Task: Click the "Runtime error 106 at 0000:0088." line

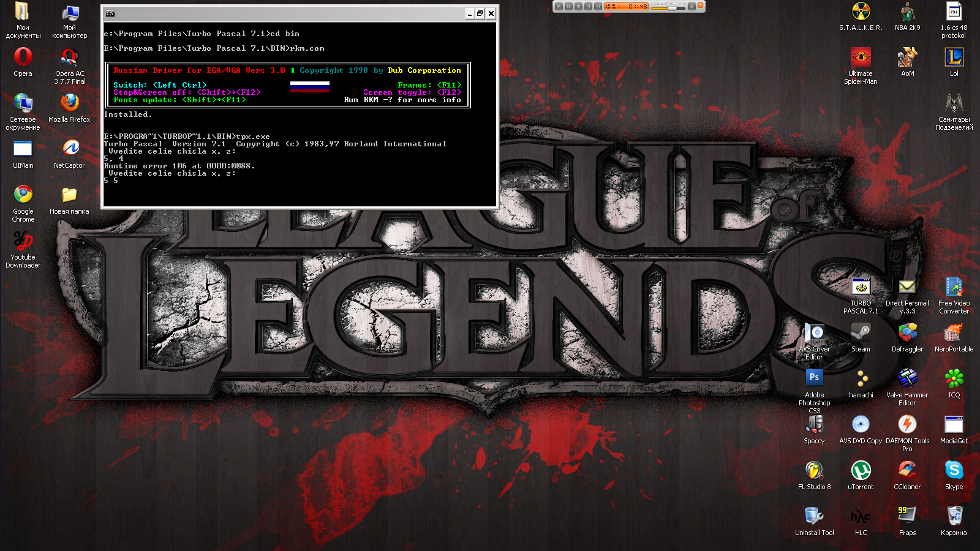Action: tap(179, 166)
